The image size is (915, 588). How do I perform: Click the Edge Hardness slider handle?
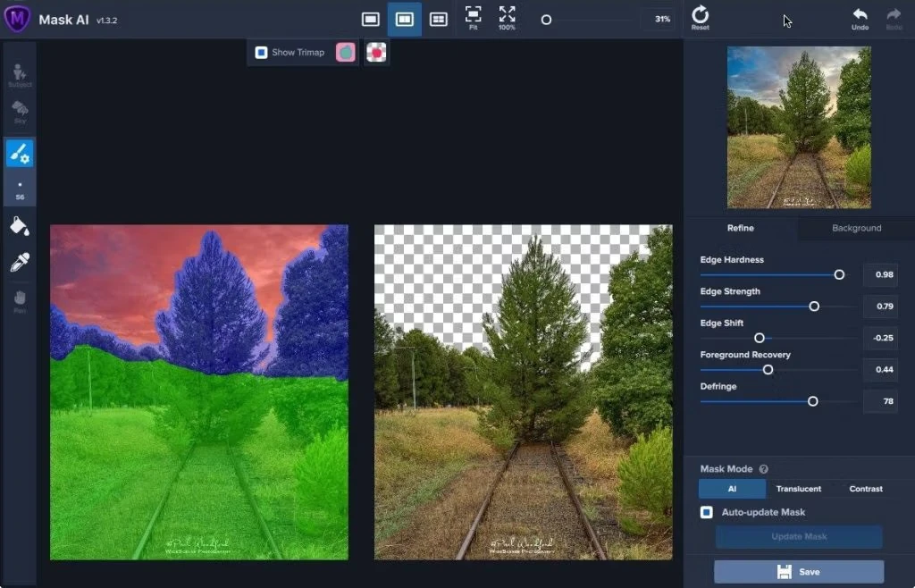point(839,274)
